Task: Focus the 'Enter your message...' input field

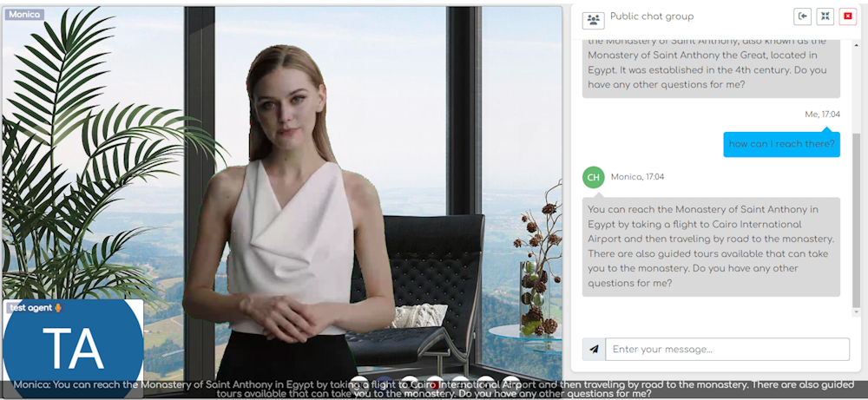Action: tap(727, 349)
